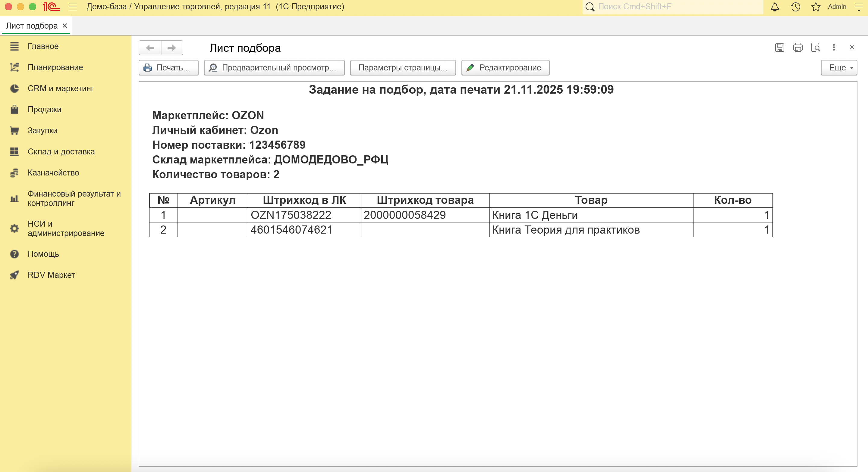Click the printer icon in form header
The height and width of the screenshot is (472, 868).
(x=797, y=48)
